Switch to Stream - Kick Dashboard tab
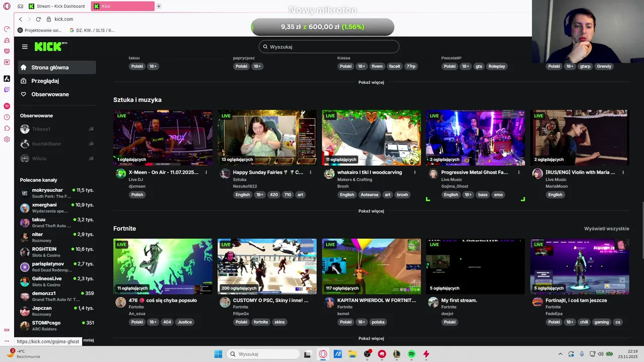 click(56, 6)
